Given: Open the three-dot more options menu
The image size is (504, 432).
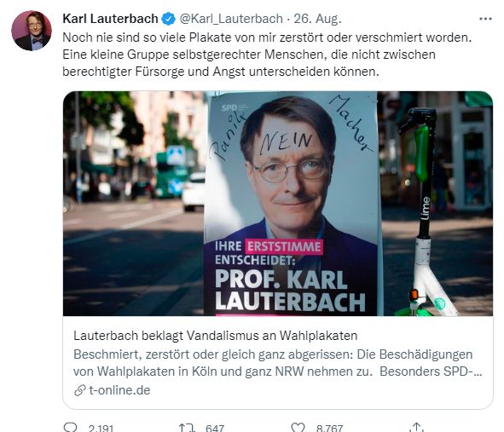Looking at the screenshot, I should 485,19.
